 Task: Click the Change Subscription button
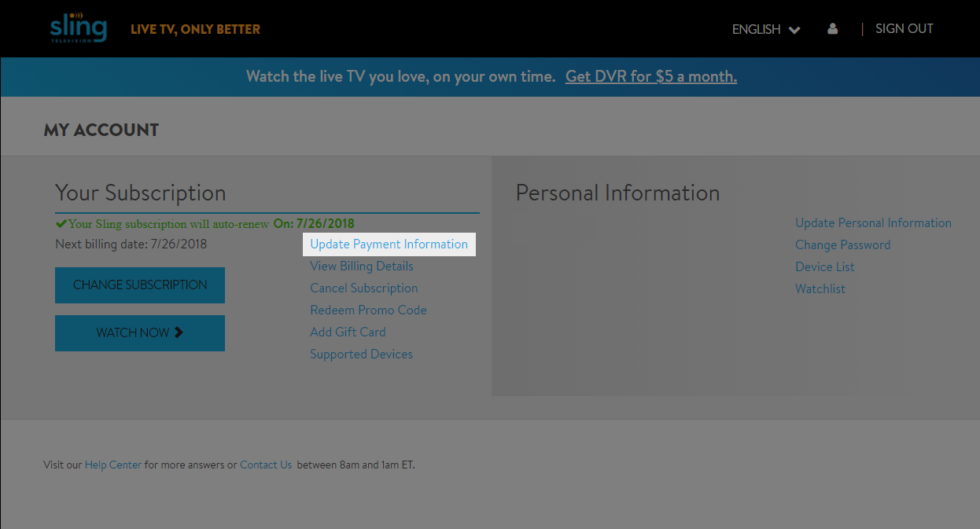tap(140, 285)
